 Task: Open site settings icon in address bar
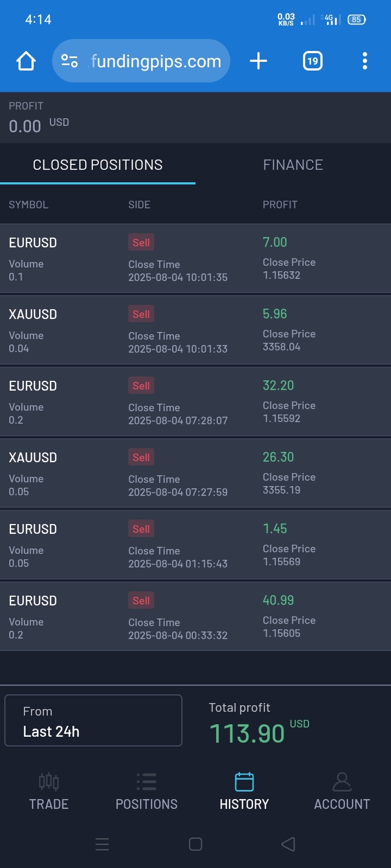70,61
